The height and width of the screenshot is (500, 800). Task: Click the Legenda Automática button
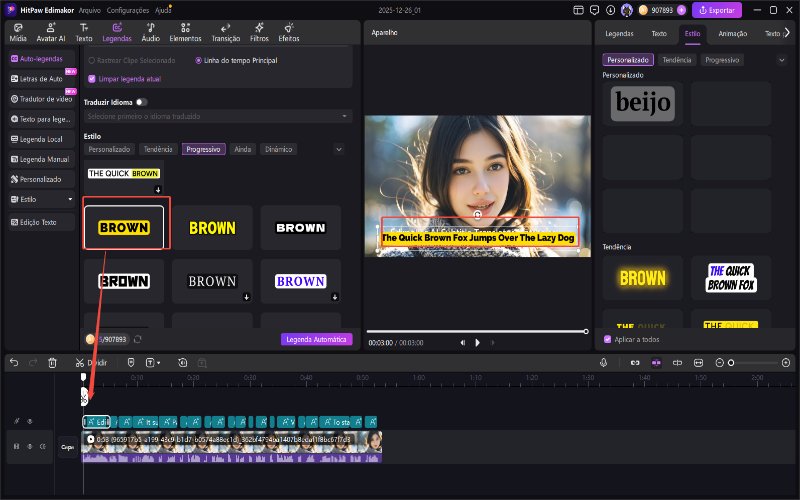(317, 339)
